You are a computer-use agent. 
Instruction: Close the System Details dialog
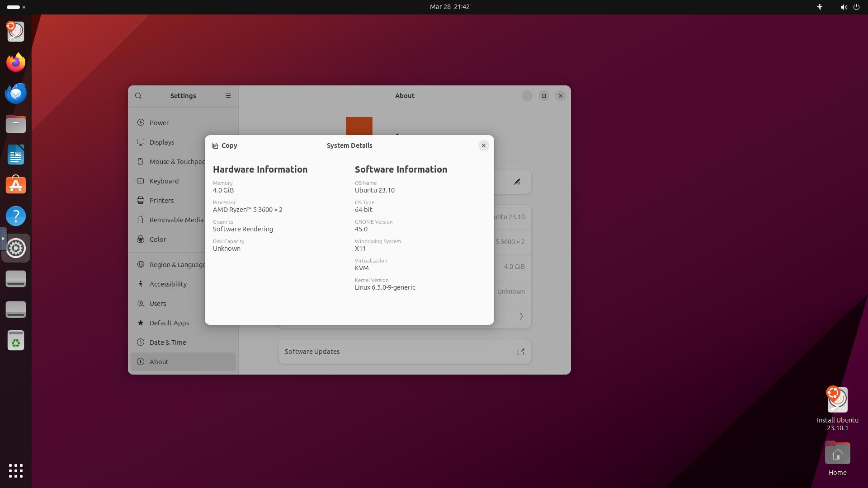[x=483, y=145]
